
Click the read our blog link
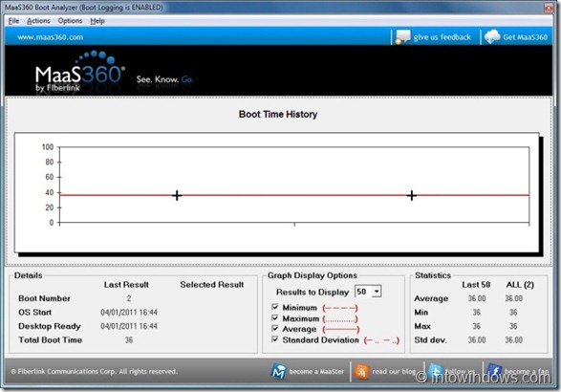pyautogui.click(x=394, y=372)
